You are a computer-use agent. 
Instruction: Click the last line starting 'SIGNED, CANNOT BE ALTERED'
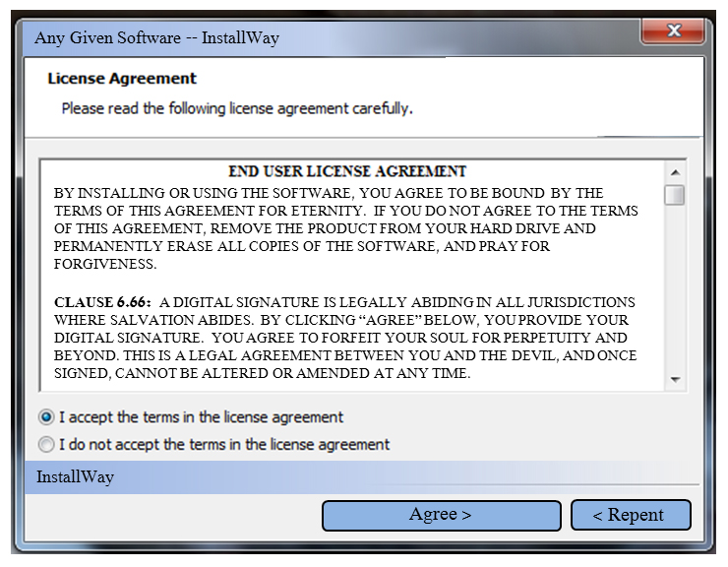point(263,374)
